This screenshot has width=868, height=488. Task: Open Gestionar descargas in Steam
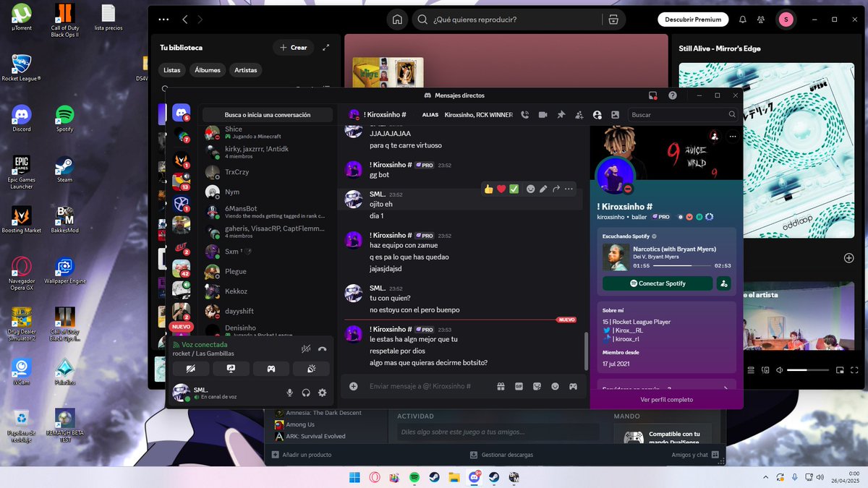coord(501,455)
